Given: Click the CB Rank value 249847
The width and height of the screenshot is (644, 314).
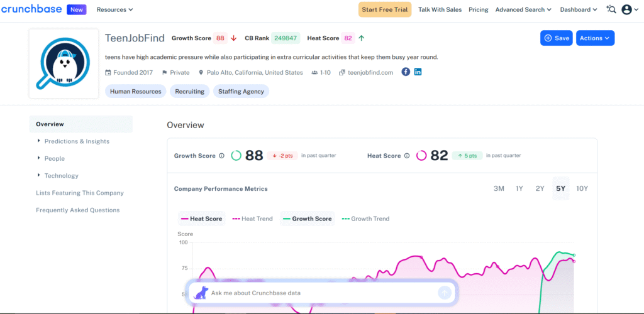Looking at the screenshot, I should [286, 38].
